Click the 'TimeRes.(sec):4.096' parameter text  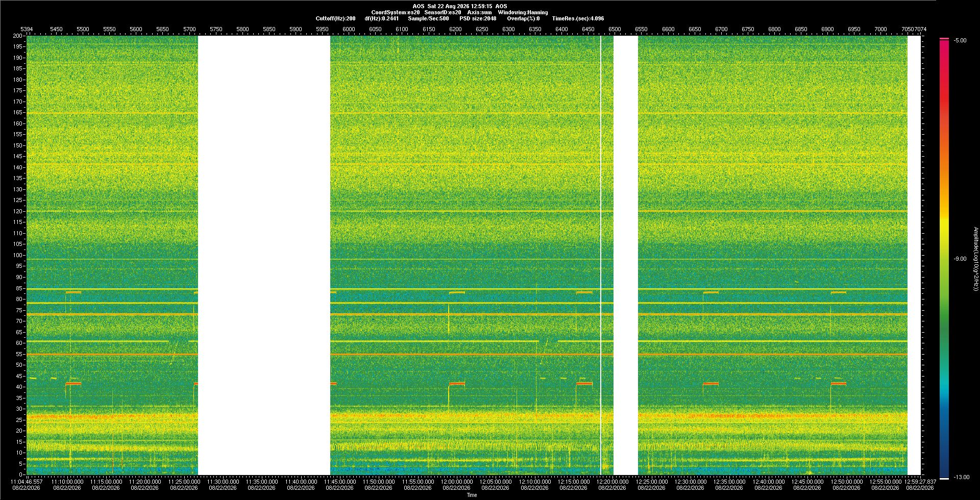click(x=578, y=18)
